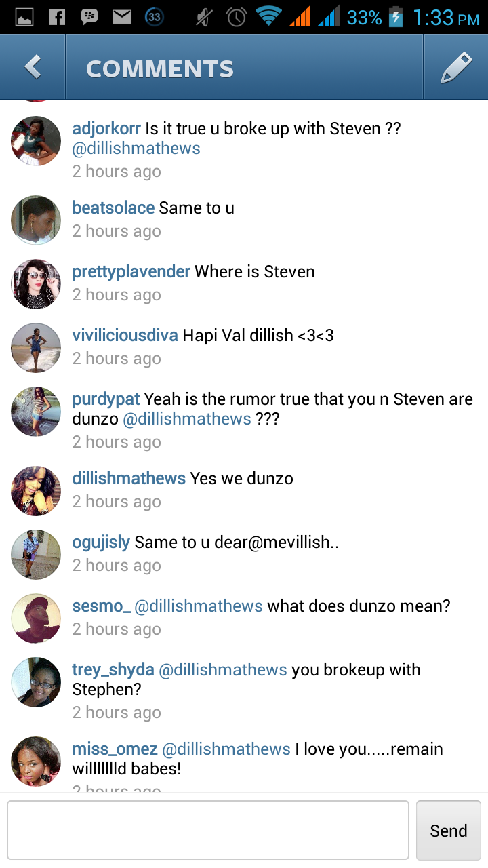Tap the gallery image icon in the status bar
This screenshot has width=488, height=868.
(x=24, y=17)
